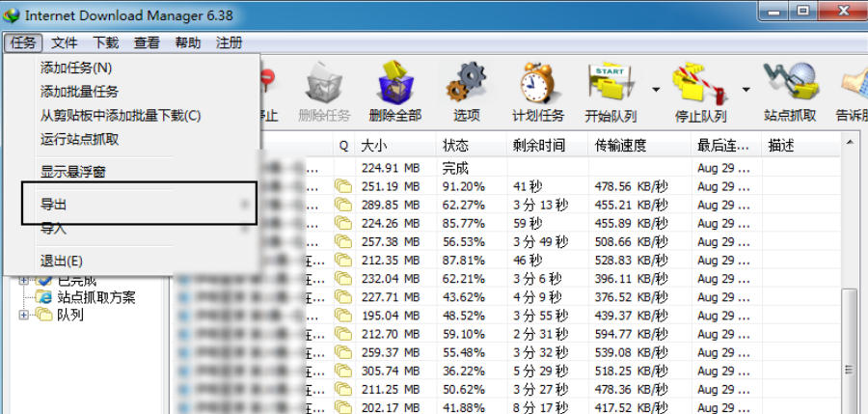Expand the 停止队列 dropdown arrow

(x=746, y=89)
